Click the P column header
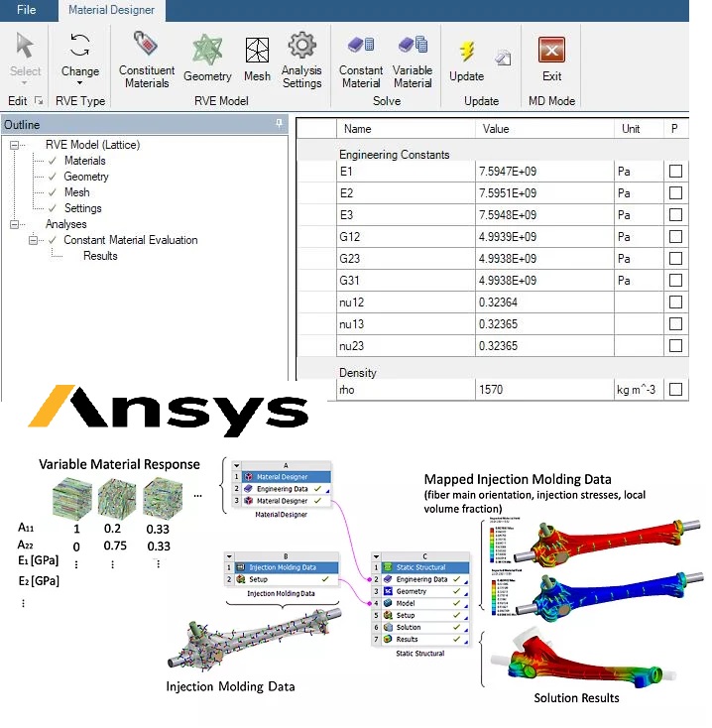 tap(675, 129)
